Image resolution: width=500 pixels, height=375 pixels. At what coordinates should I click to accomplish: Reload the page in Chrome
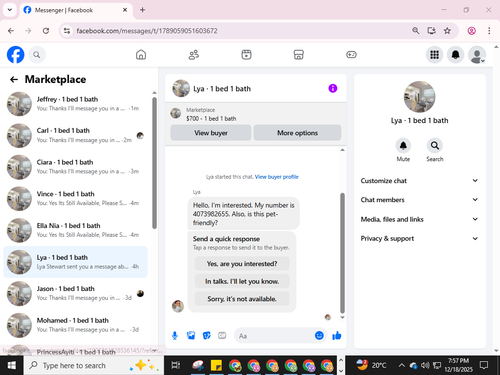pos(46,31)
